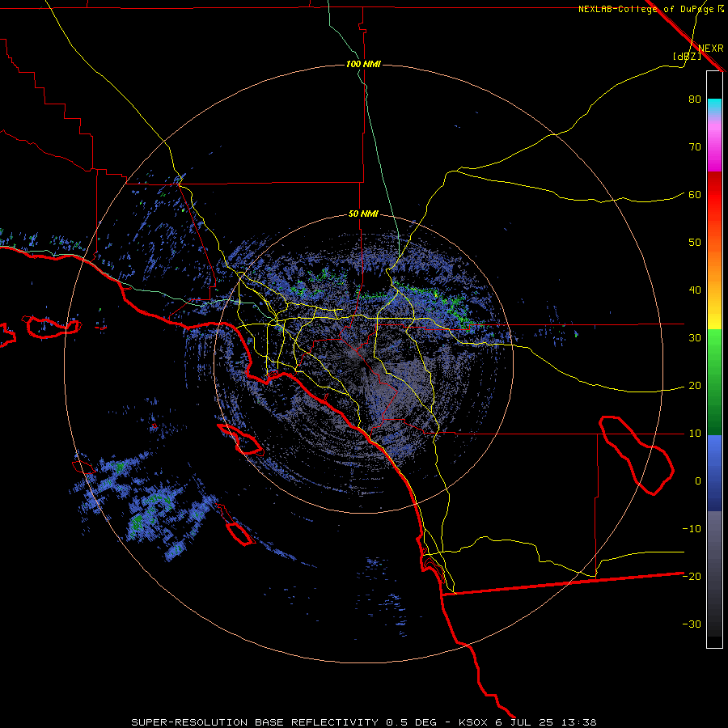Screen dimensions: 728x728
Task: Click the blue band of the color bar
Action: (714, 473)
